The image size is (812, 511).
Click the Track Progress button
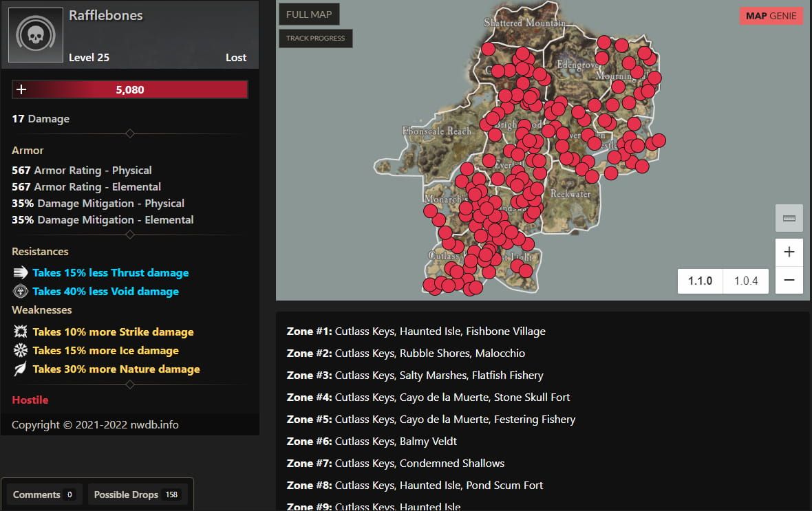click(315, 39)
